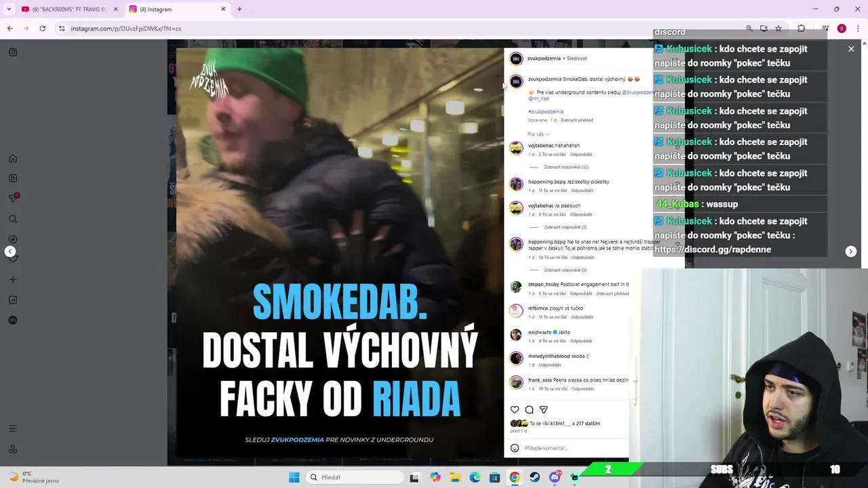Open Reels from Instagram sidebar
The width and height of the screenshot is (868, 488).
coord(13,178)
